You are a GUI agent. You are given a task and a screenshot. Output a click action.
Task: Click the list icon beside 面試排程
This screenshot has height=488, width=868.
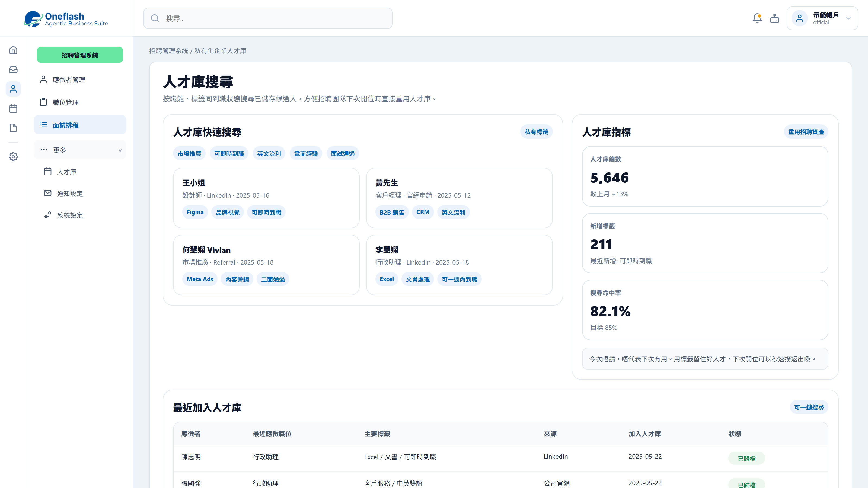click(x=43, y=125)
